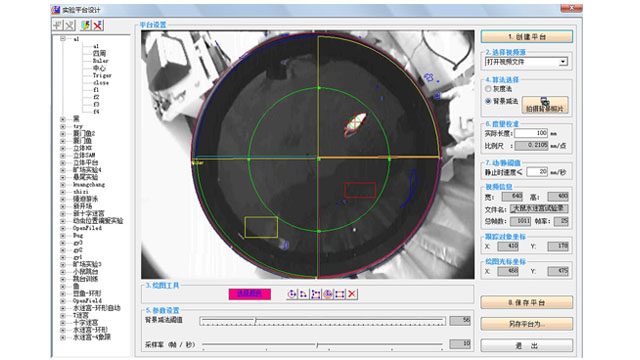
Task: Click the 实际长度 input field
Action: coord(531,133)
